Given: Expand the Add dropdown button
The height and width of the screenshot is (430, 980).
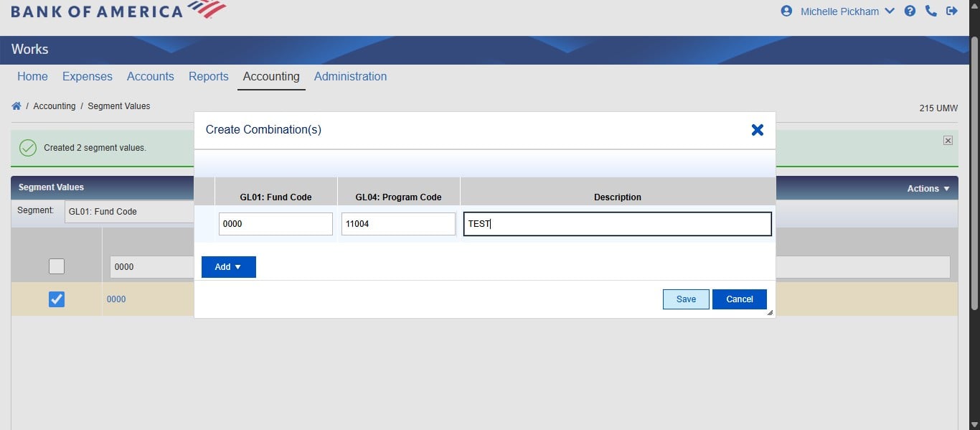Looking at the screenshot, I should point(228,267).
